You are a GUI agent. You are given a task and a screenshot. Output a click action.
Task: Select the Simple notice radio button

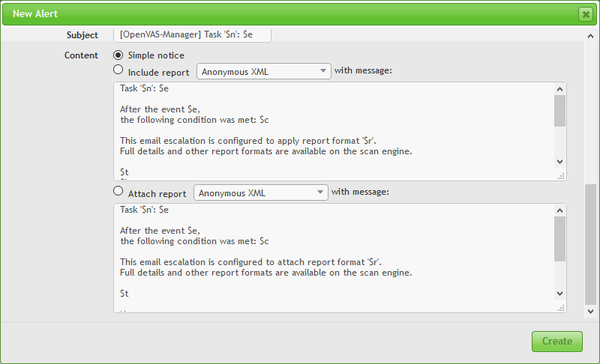(x=118, y=55)
